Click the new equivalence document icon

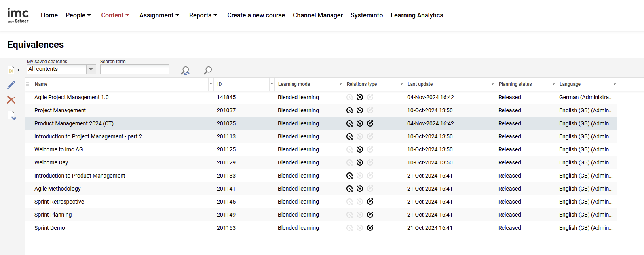(11, 70)
